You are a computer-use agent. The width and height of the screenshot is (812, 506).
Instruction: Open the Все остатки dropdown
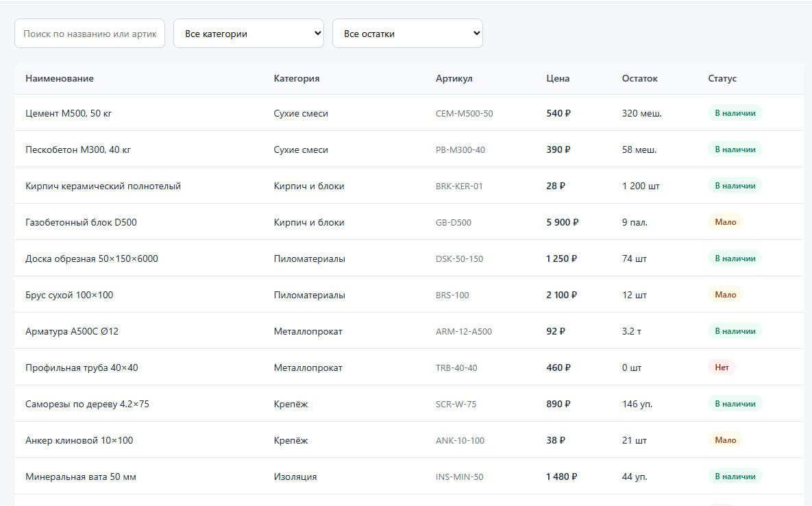pyautogui.click(x=408, y=34)
